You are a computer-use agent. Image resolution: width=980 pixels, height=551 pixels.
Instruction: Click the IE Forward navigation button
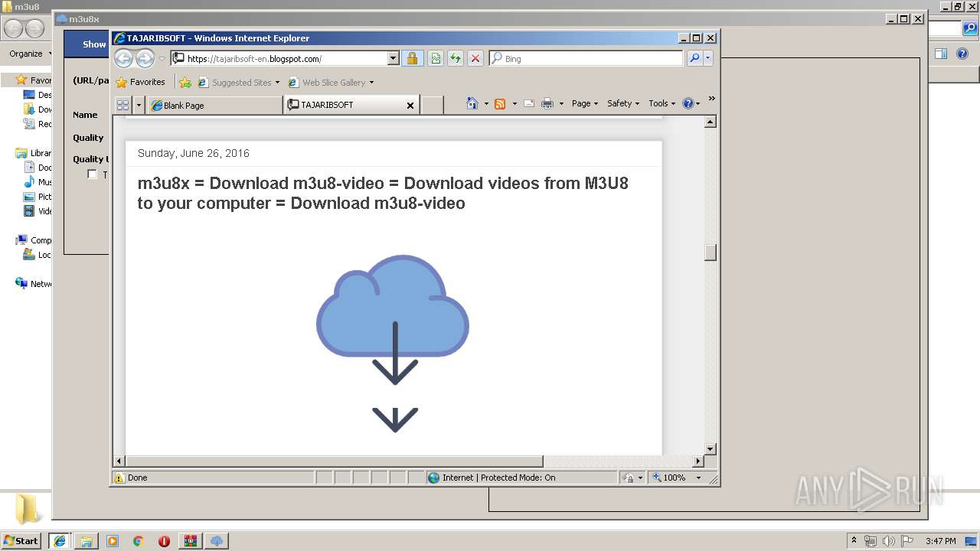click(145, 58)
